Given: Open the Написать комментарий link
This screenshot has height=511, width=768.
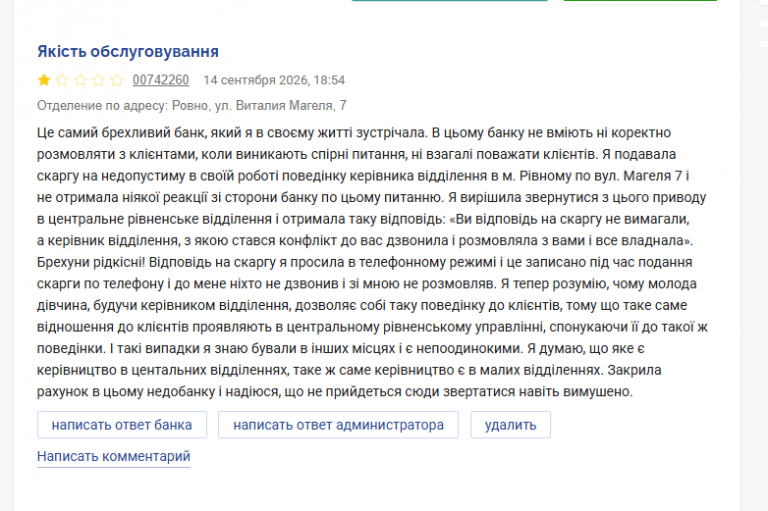Looking at the screenshot, I should 114,456.
